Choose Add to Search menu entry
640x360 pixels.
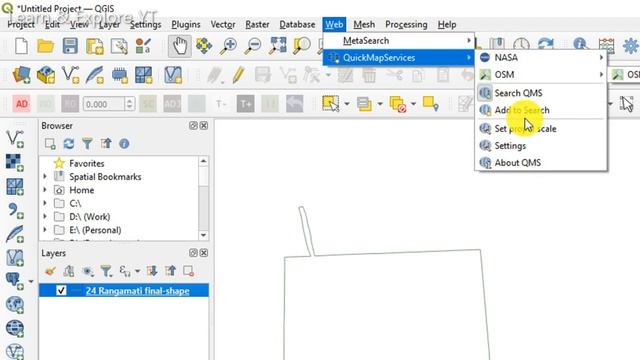[x=541, y=110]
